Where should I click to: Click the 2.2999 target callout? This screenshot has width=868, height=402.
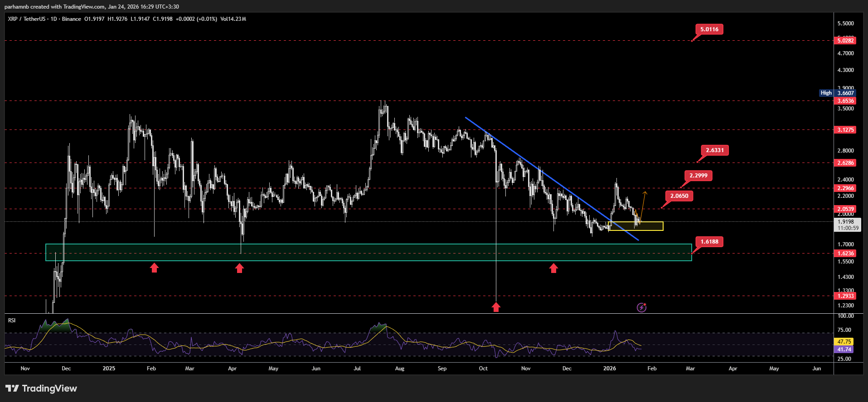[x=698, y=176]
